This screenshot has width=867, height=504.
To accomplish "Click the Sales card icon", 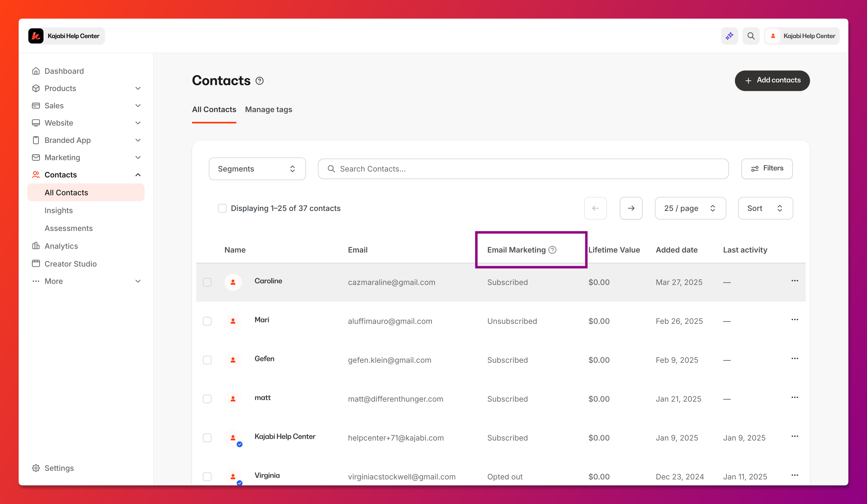I will [x=36, y=106].
